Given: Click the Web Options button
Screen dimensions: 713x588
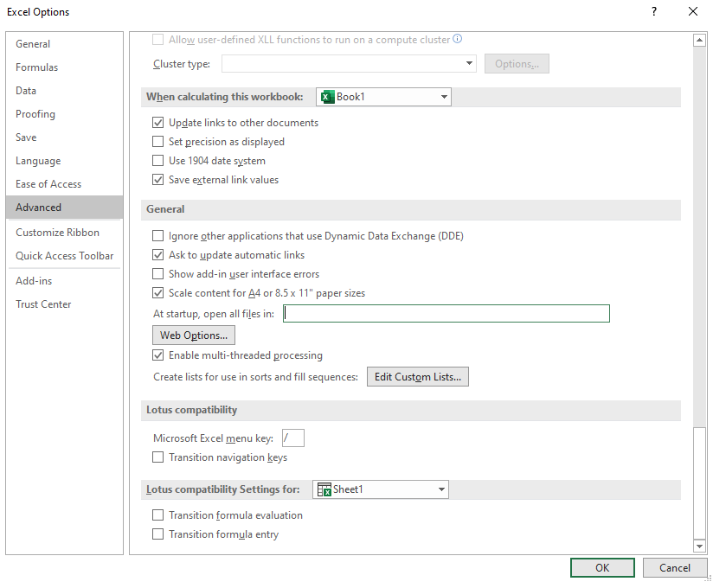Looking at the screenshot, I should (194, 336).
